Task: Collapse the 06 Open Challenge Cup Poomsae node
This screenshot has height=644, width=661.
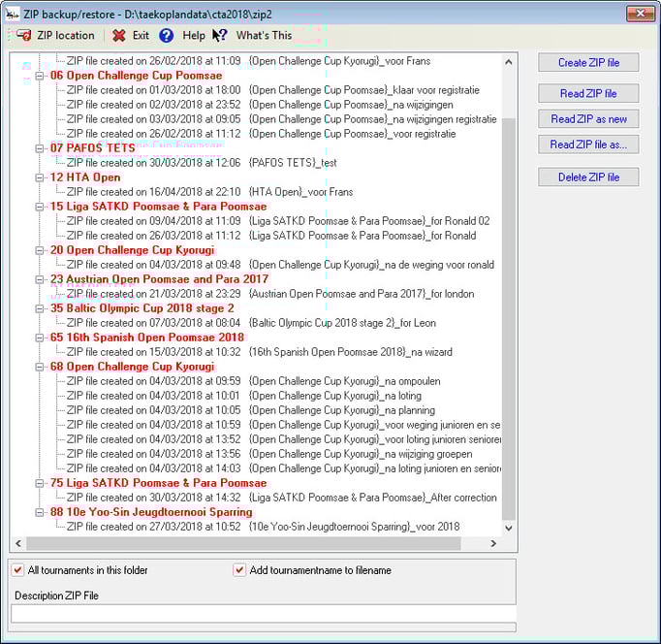Action: click(40, 76)
